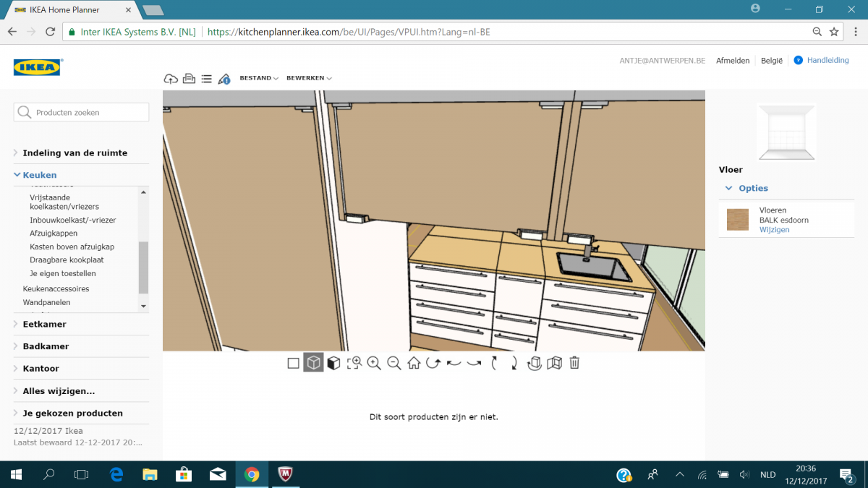Delete selected item with trash icon
Screen dimensions: 868x488
[x=574, y=363]
